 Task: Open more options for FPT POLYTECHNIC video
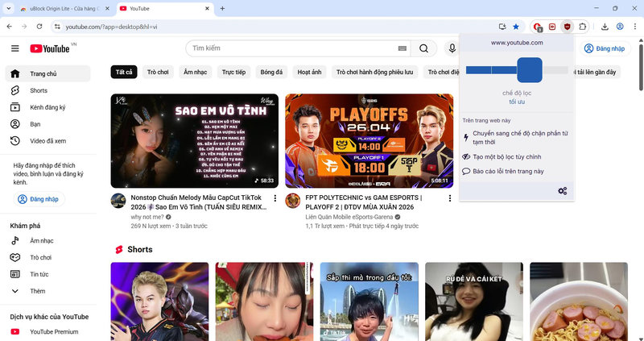pyautogui.click(x=450, y=198)
